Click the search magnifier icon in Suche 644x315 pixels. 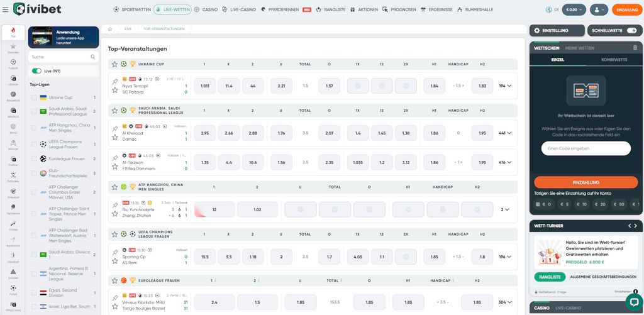coord(93,57)
